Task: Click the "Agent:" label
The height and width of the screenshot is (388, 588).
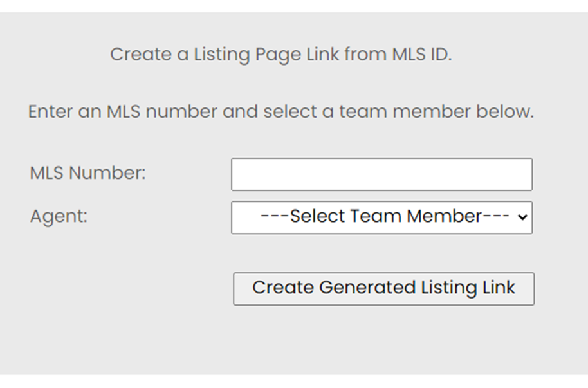Action: pyautogui.click(x=59, y=216)
